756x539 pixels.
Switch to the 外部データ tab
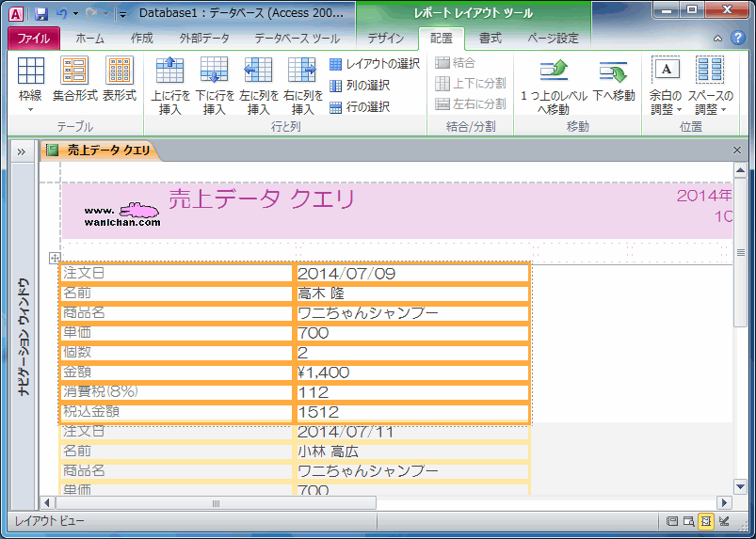[x=204, y=39]
